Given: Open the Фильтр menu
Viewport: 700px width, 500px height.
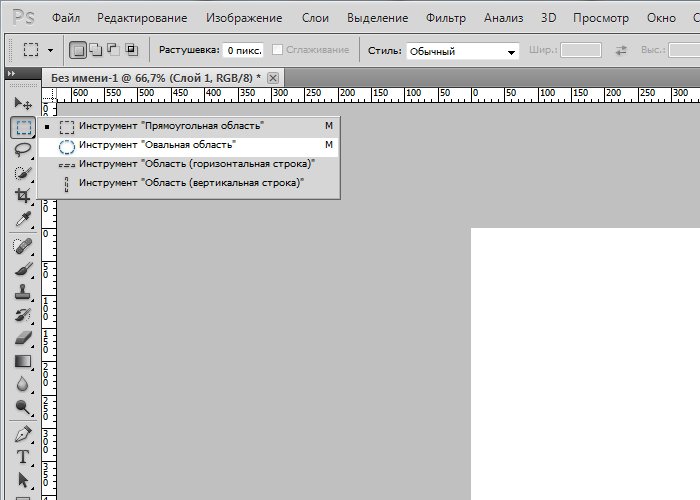Looking at the screenshot, I should [445, 18].
